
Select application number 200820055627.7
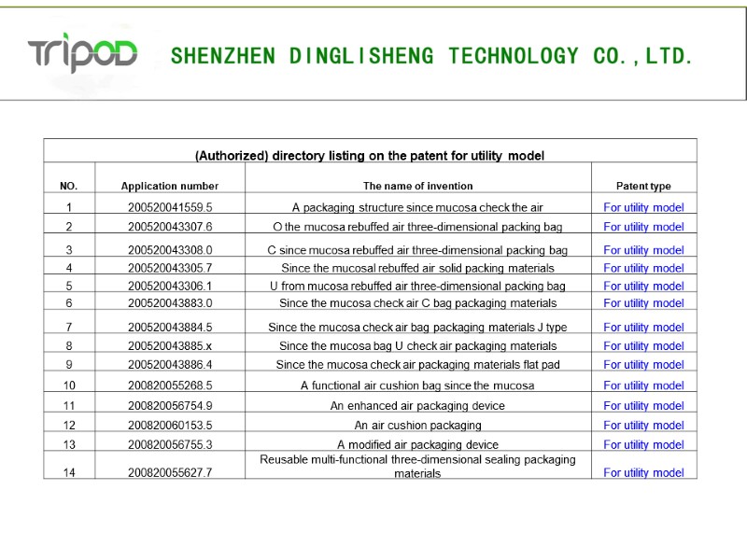tap(170, 473)
